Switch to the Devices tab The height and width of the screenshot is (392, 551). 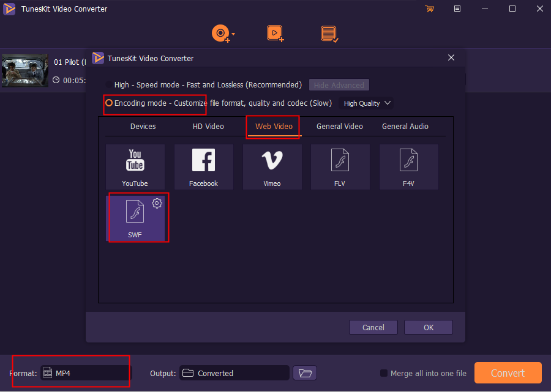pos(143,127)
